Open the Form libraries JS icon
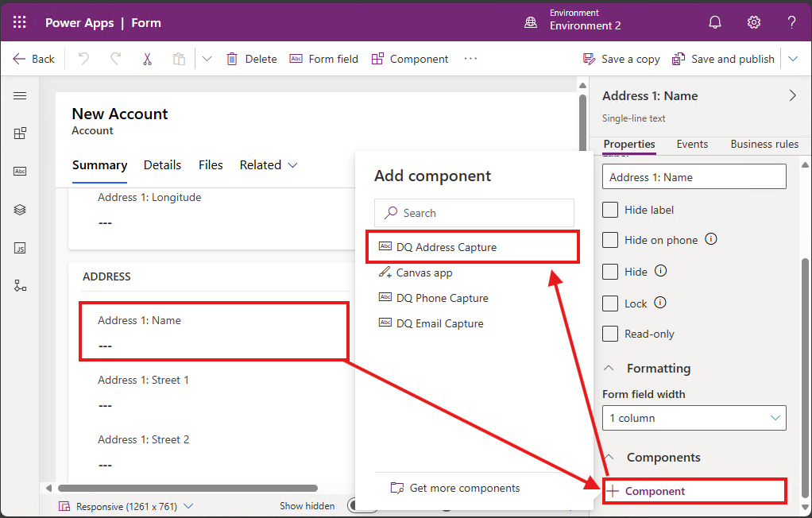Image resolution: width=812 pixels, height=518 pixels. pyautogui.click(x=20, y=248)
